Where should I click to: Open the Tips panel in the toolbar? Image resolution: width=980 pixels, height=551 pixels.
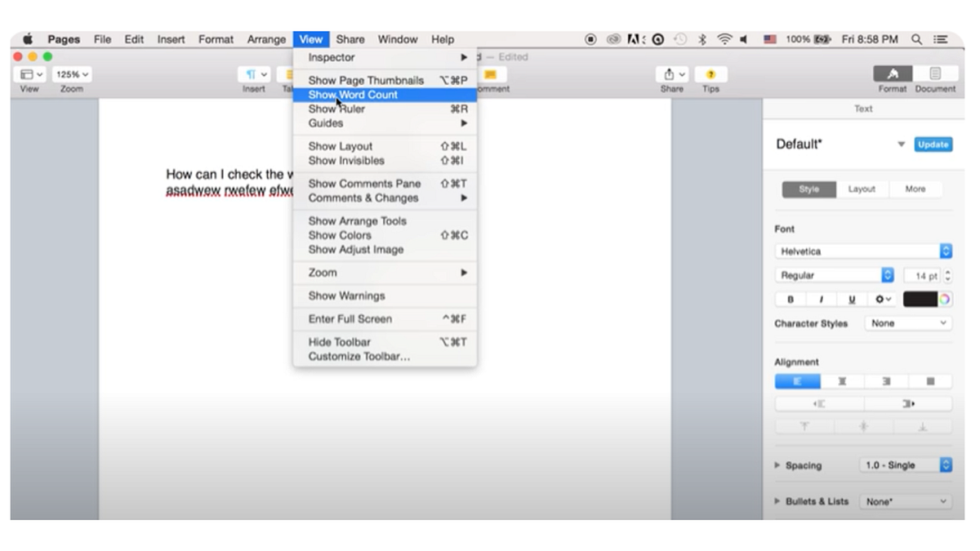click(x=710, y=73)
